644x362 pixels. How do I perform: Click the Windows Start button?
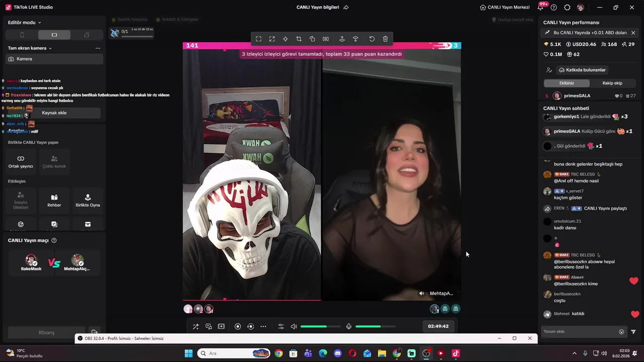189,353
